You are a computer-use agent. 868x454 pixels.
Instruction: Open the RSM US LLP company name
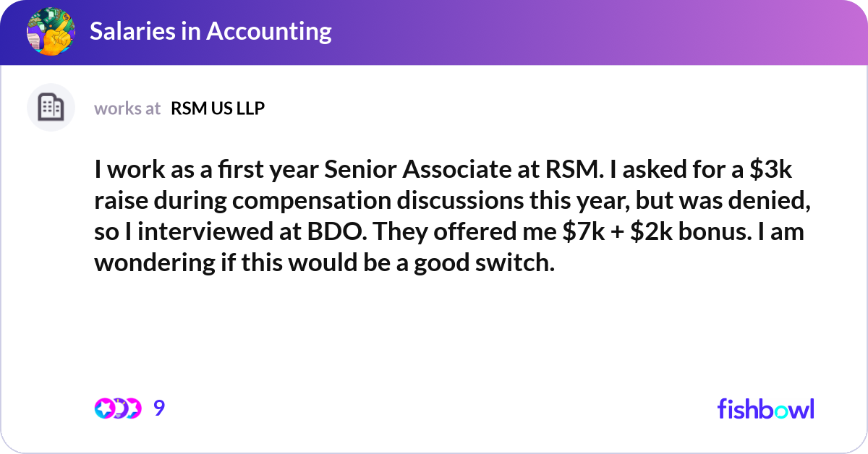pyautogui.click(x=218, y=108)
